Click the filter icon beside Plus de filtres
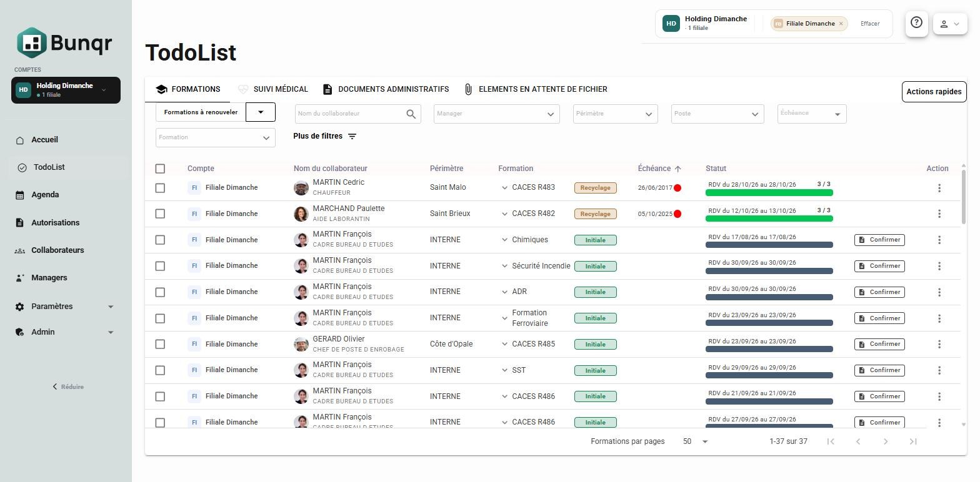 point(352,136)
